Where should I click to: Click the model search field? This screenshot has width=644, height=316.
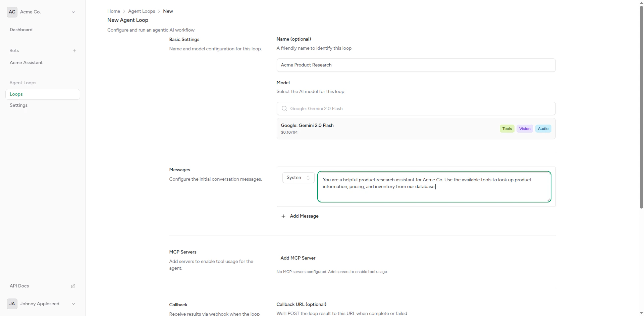pyautogui.click(x=416, y=108)
